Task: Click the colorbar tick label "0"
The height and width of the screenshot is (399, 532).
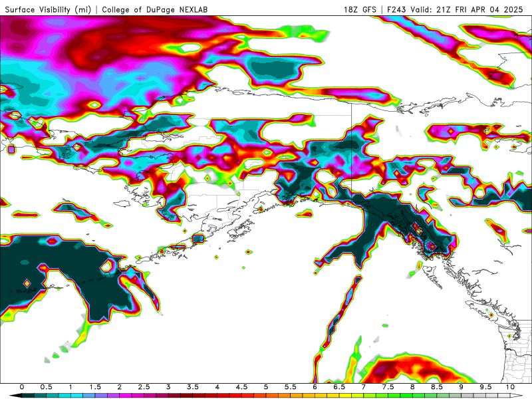Action: pos(22,387)
